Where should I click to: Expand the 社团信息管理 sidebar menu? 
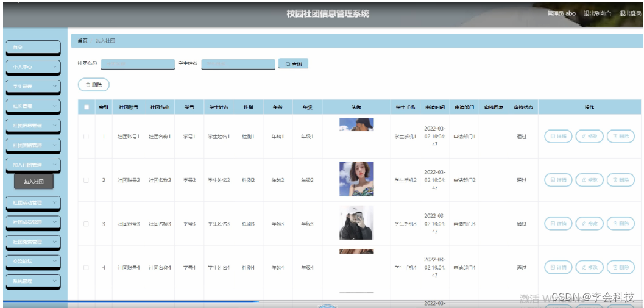pyautogui.click(x=34, y=126)
